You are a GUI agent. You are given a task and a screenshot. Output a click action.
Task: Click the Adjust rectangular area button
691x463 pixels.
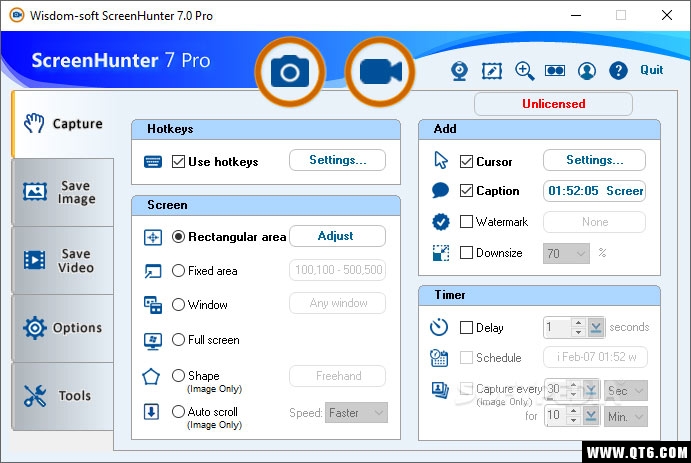click(x=338, y=236)
